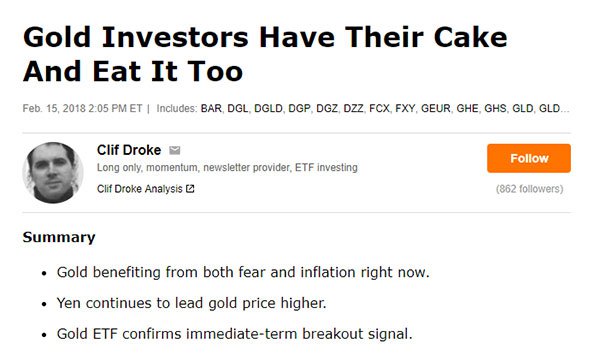Click the DGZ ticker symbol
The image size is (600, 361).
[327, 109]
